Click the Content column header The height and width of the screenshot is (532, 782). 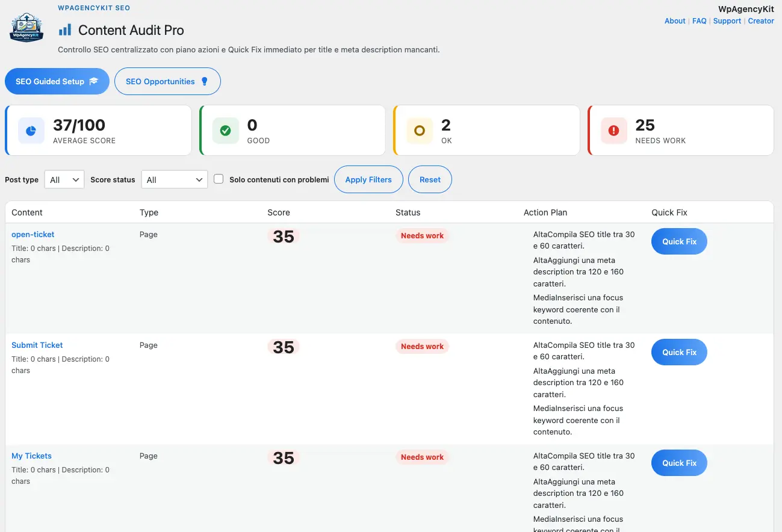(x=27, y=212)
